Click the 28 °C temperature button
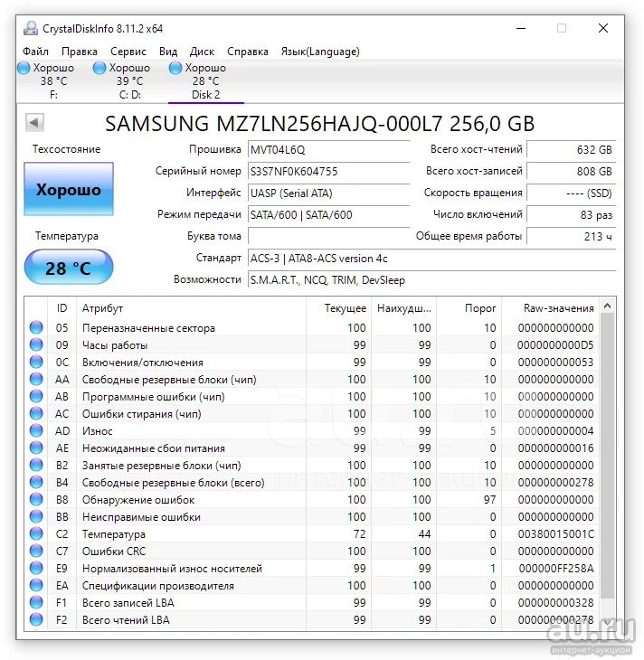Viewport: 644px width, 660px height. click(x=69, y=268)
